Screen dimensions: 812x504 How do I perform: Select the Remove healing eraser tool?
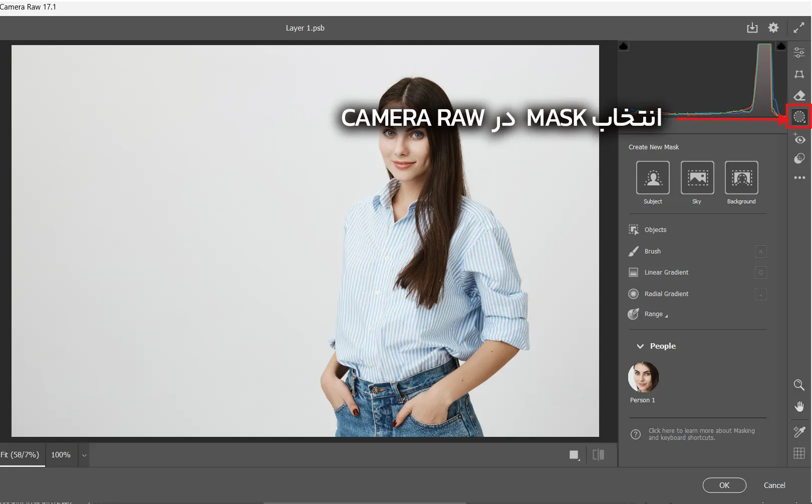coord(799,95)
